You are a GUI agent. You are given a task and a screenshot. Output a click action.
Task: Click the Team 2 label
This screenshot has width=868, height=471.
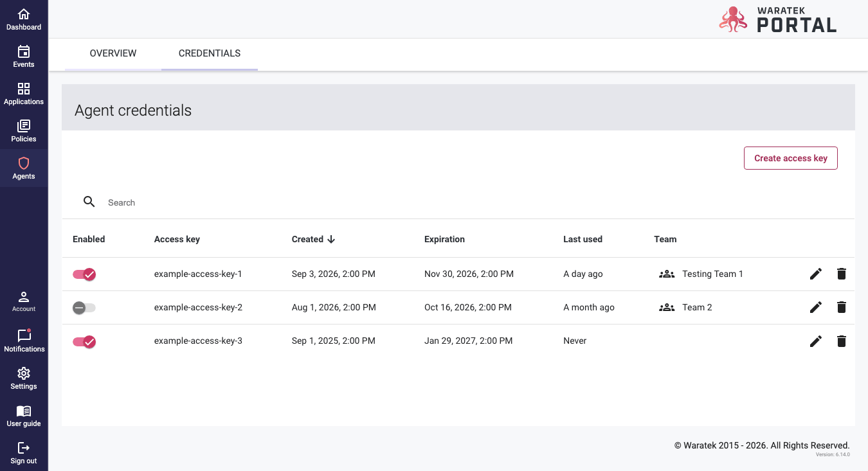click(x=697, y=307)
